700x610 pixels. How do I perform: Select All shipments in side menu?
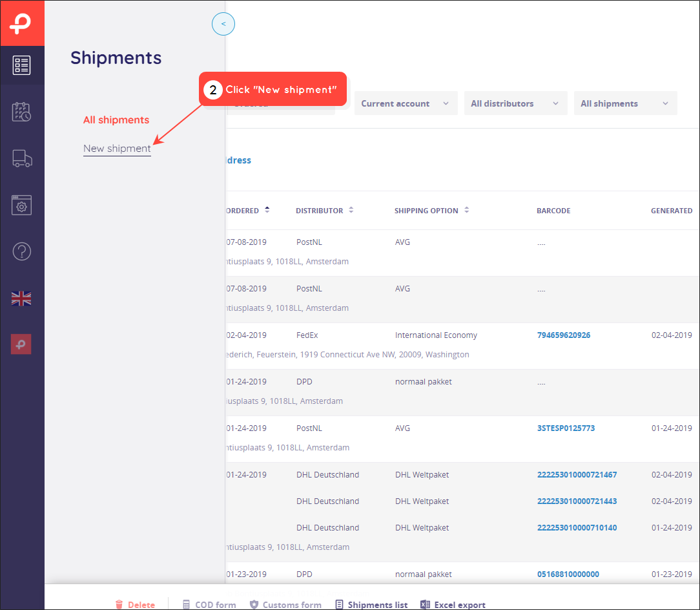tap(116, 120)
